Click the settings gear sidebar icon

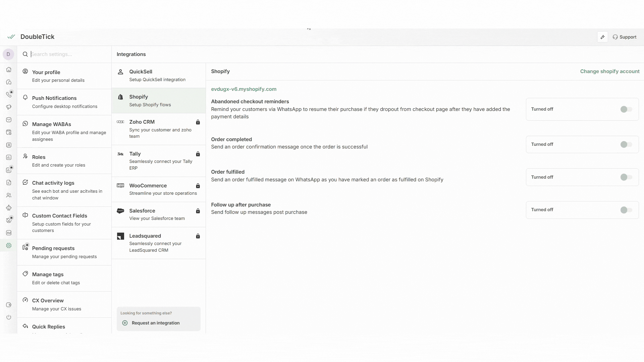pos(9,246)
